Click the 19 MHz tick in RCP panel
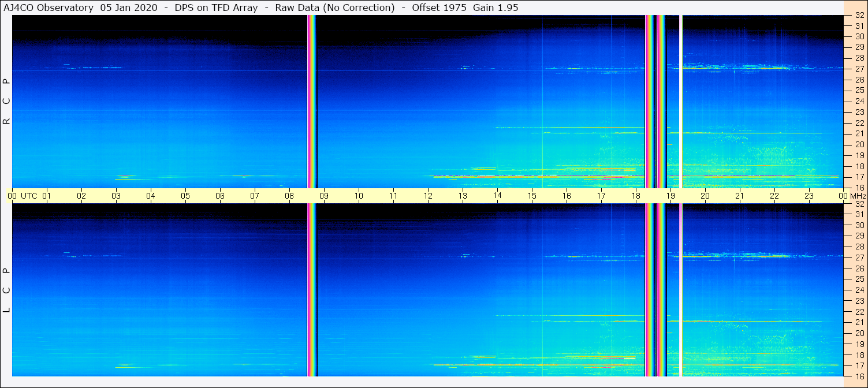The height and width of the screenshot is (388, 868). [x=859, y=155]
